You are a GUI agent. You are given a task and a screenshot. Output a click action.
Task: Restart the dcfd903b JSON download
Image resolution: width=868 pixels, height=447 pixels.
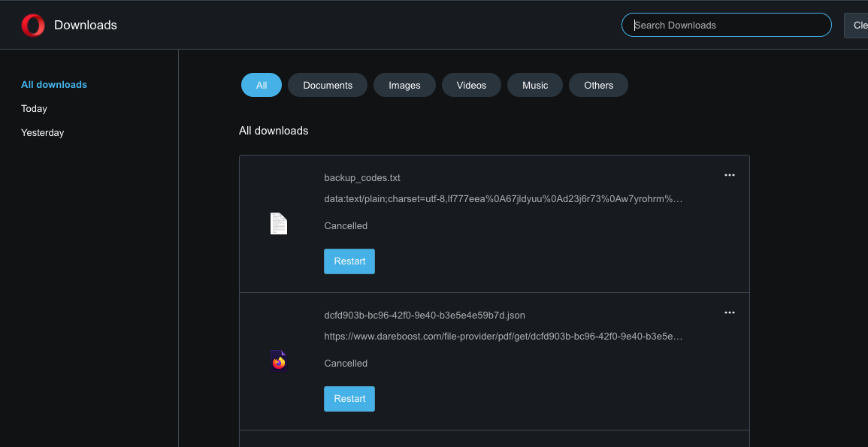coord(349,399)
